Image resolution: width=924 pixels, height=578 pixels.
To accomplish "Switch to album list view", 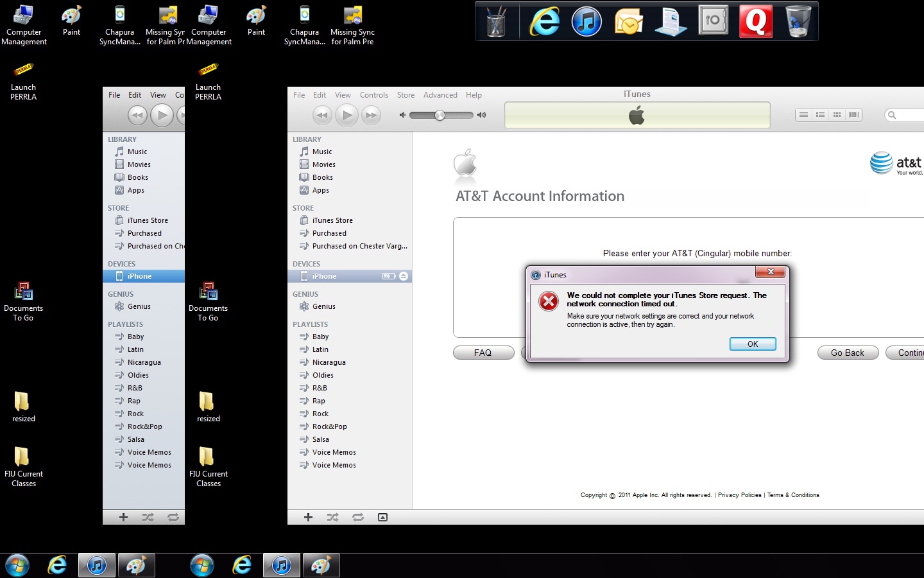I will [x=820, y=115].
